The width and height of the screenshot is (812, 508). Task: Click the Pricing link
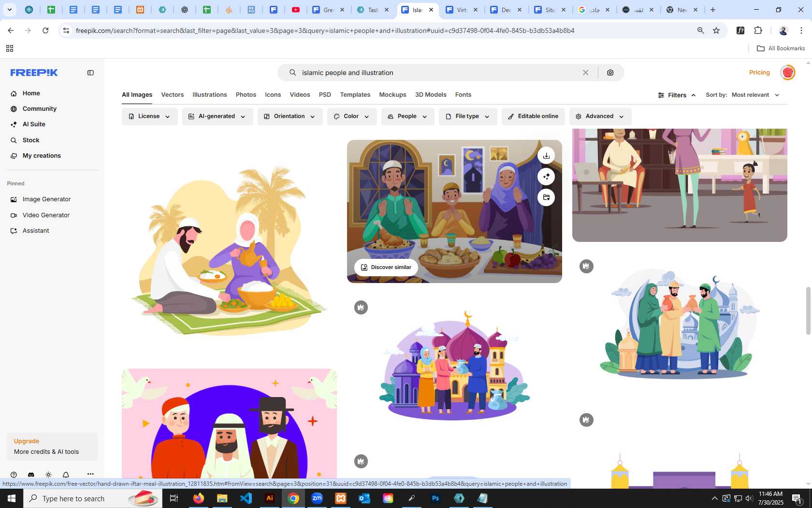(x=759, y=73)
